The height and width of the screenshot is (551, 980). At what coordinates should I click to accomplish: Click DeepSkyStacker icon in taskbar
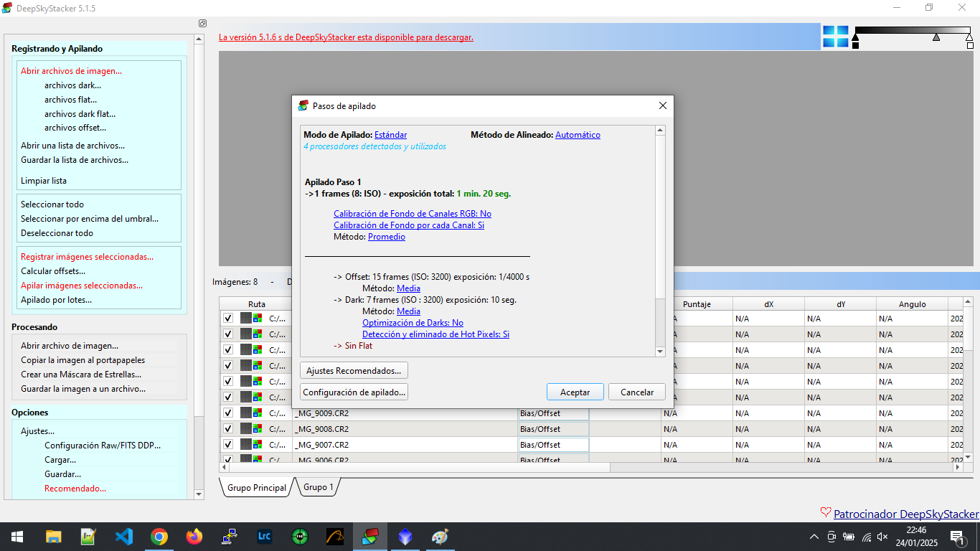pyautogui.click(x=369, y=536)
